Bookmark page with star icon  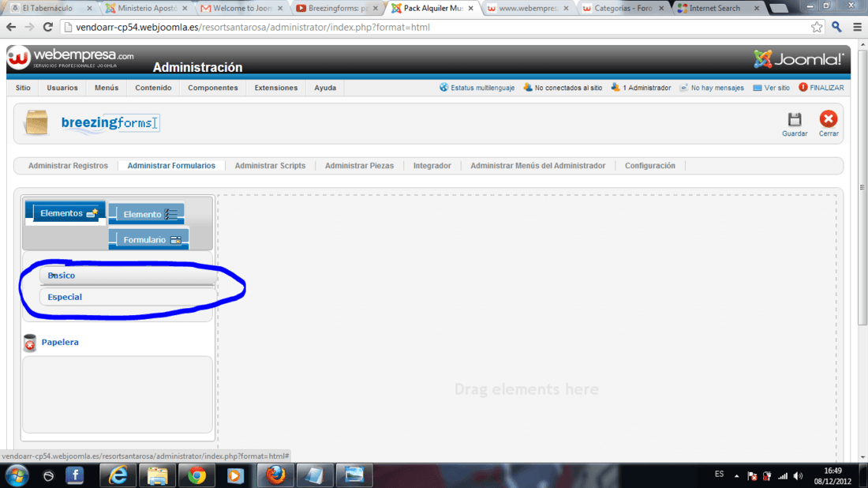817,27
